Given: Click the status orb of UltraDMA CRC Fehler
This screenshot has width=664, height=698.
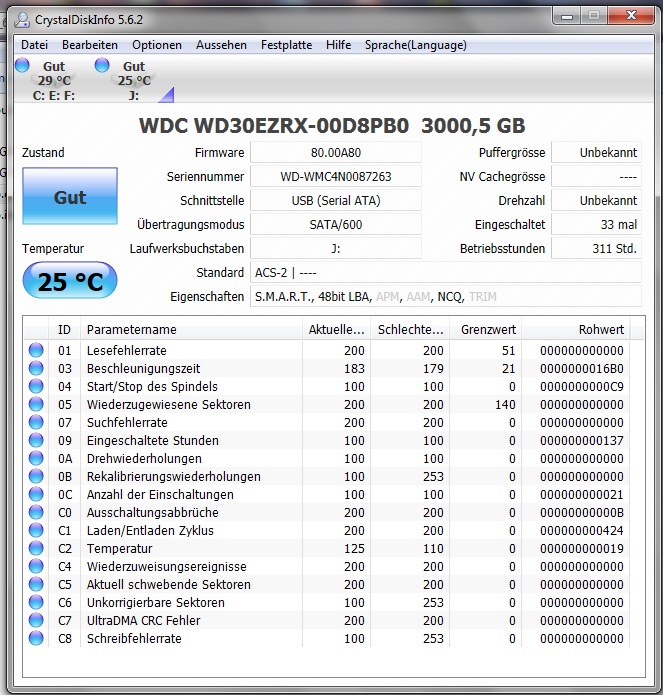Looking at the screenshot, I should (36, 621).
